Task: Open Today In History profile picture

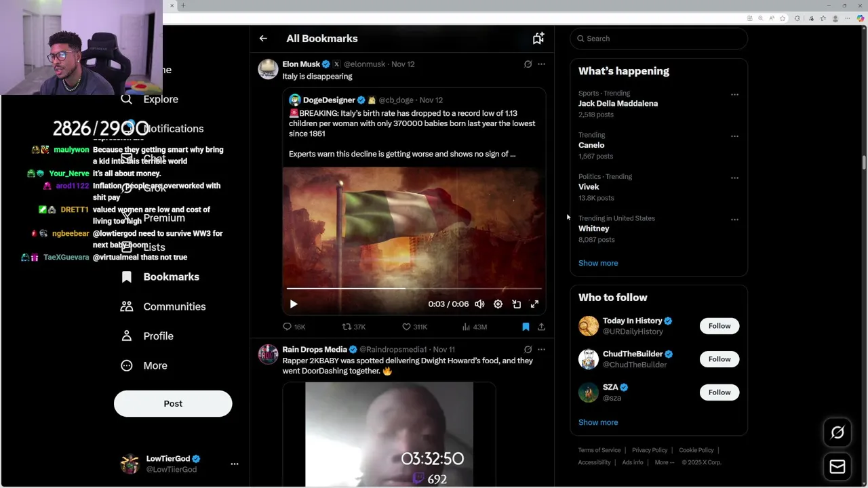Action: [x=589, y=326]
